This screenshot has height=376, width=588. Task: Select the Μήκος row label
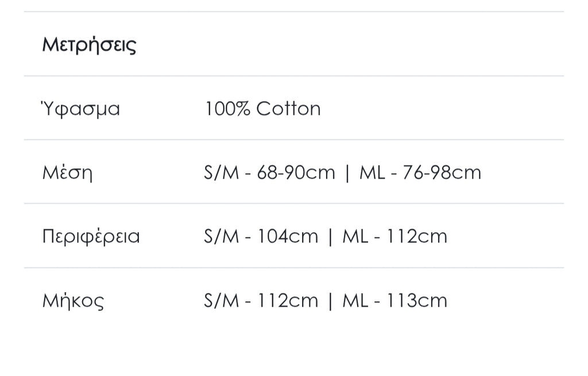73,301
